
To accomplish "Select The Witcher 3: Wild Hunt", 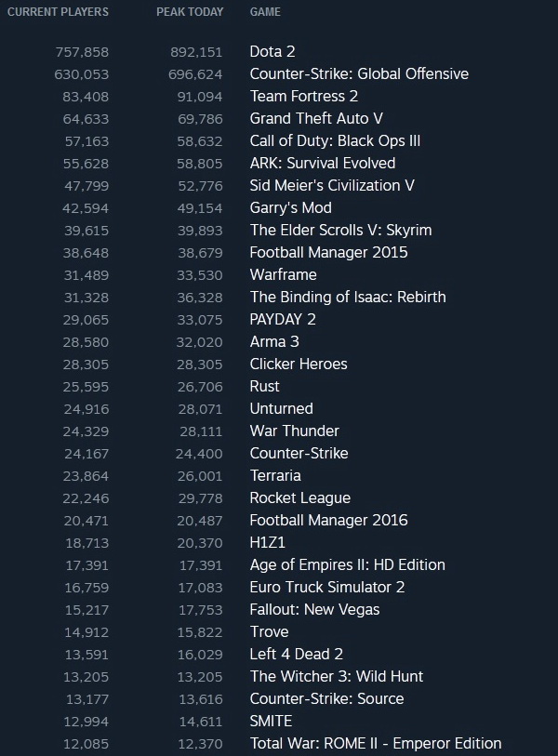I will coord(336,676).
